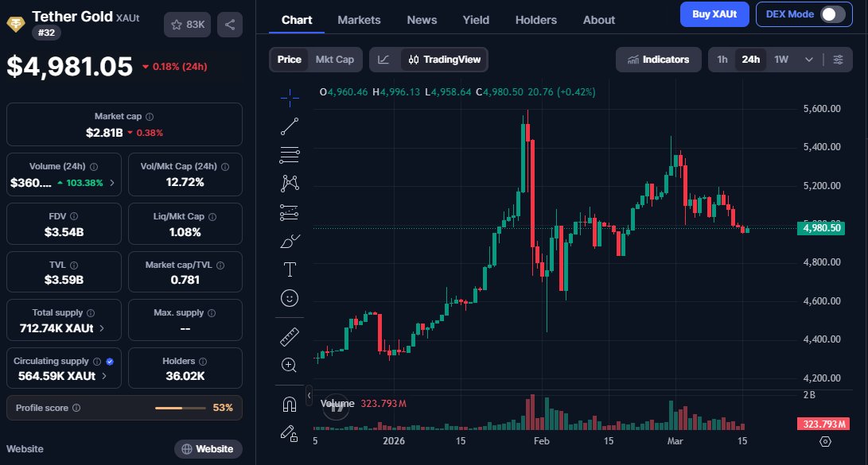Screen dimensions: 868x465
Task: Click the verified circulating supply badge
Action: (110, 362)
